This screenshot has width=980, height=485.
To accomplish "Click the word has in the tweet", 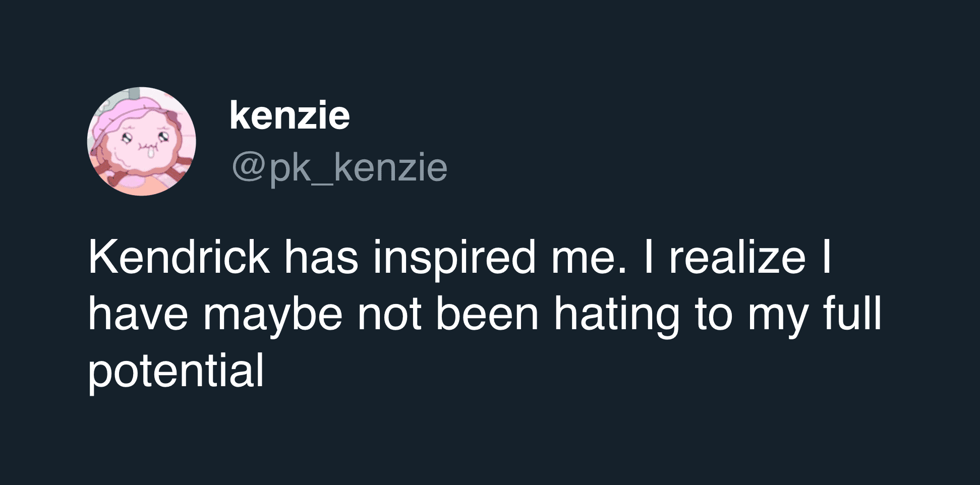I will (321, 258).
